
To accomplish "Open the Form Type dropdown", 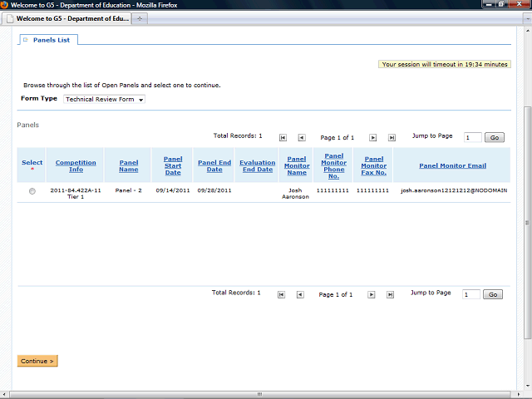I will 105,100.
